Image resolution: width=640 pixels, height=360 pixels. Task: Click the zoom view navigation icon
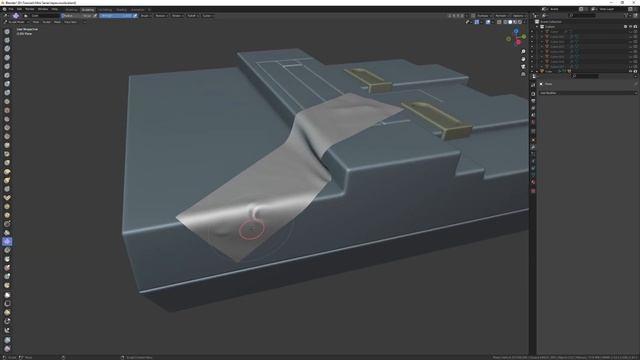point(523,51)
